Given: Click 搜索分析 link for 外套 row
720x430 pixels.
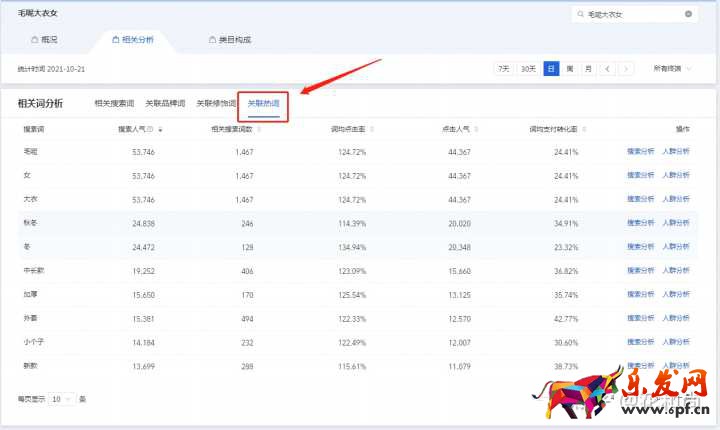Looking at the screenshot, I should (640, 318).
